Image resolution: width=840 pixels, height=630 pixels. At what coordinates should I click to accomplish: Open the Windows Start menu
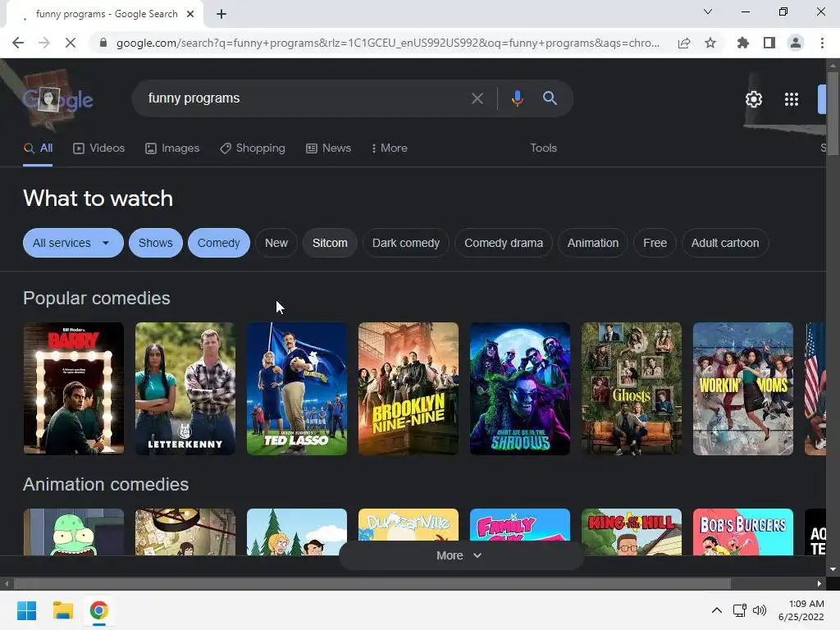(26, 610)
